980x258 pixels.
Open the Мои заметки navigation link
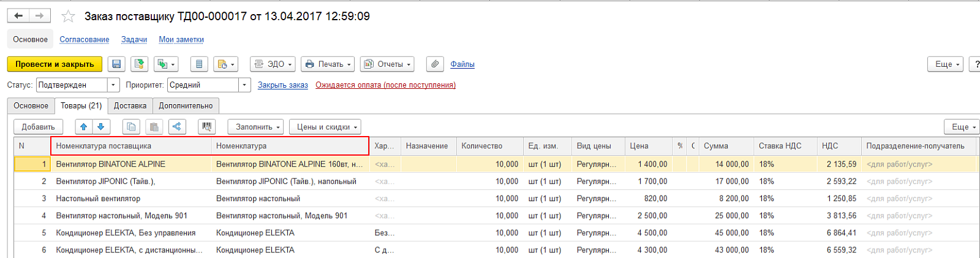[x=181, y=39]
